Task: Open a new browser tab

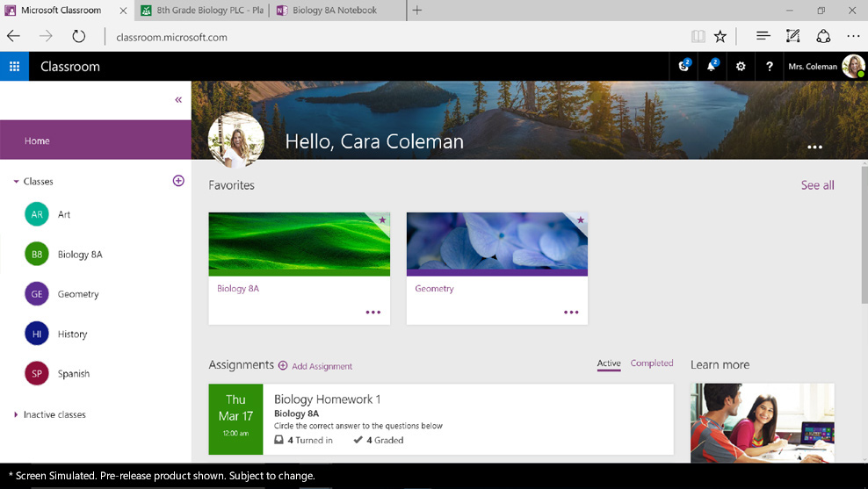Action: (x=417, y=10)
